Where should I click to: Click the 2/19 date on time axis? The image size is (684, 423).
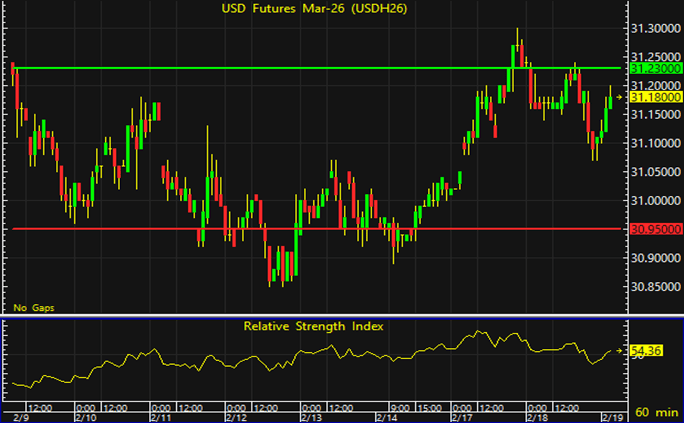610,415
